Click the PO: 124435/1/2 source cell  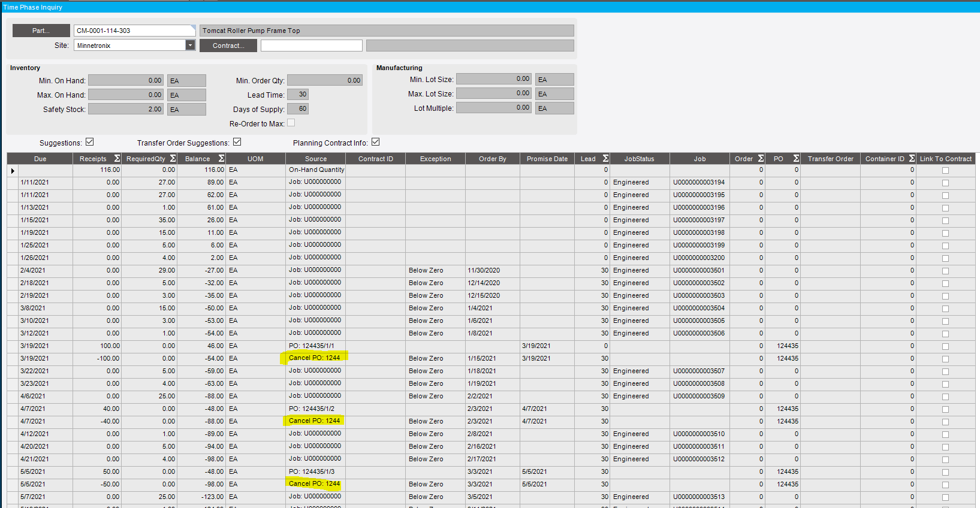click(316, 409)
